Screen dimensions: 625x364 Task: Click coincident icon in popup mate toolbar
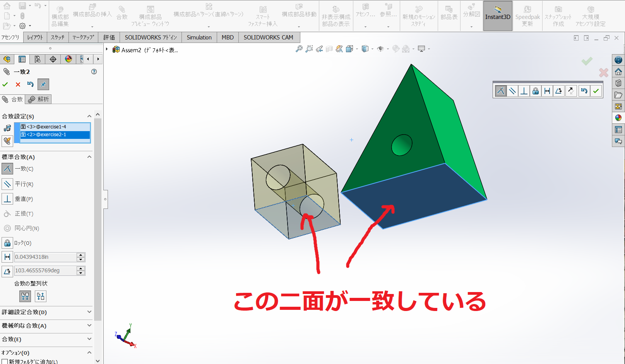point(500,91)
